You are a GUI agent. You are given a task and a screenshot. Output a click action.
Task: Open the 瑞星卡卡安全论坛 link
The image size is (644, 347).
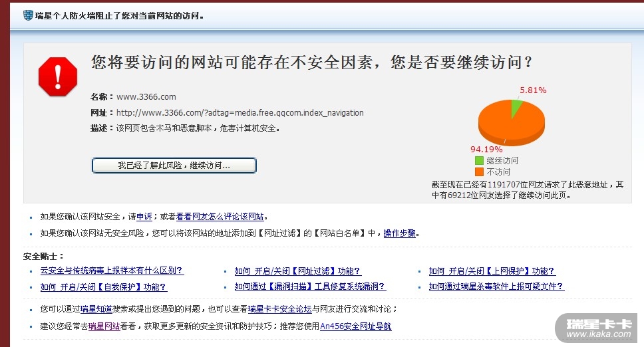[x=280, y=309]
